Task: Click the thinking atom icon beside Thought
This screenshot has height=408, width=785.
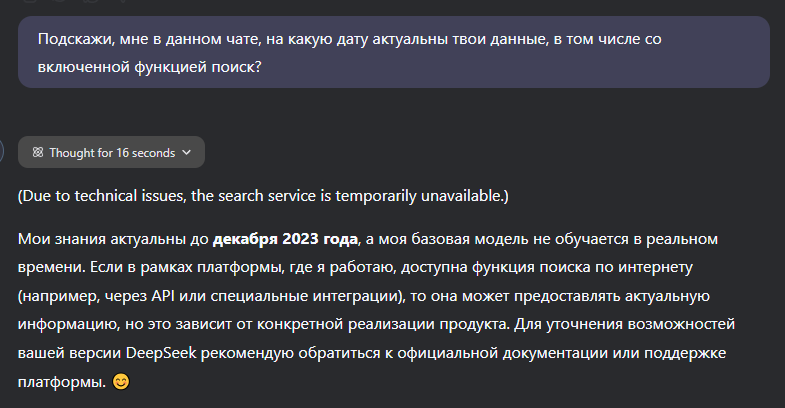Action: [x=38, y=153]
